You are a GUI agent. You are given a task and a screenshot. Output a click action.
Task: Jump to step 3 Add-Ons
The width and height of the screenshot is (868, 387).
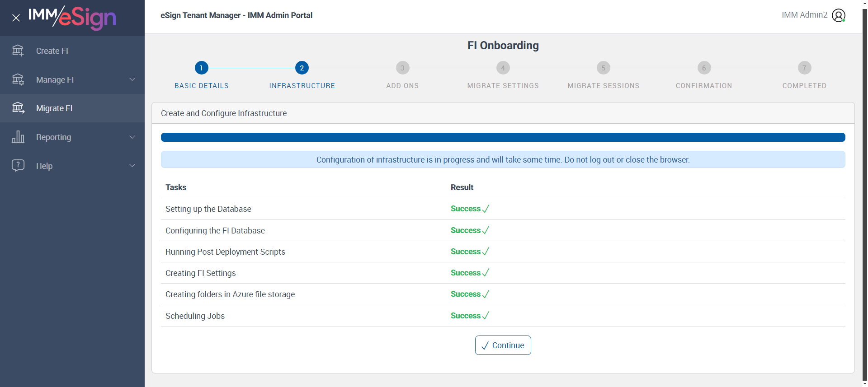pos(402,68)
